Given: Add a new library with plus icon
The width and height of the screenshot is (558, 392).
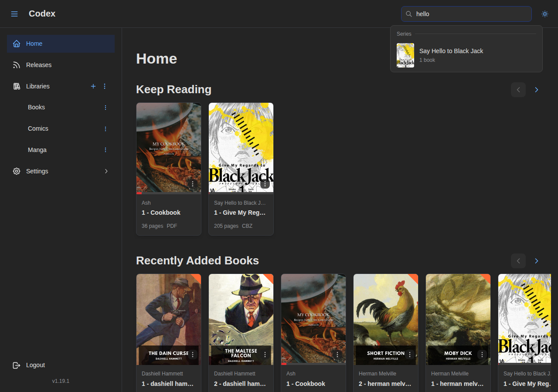Looking at the screenshot, I should click(93, 86).
